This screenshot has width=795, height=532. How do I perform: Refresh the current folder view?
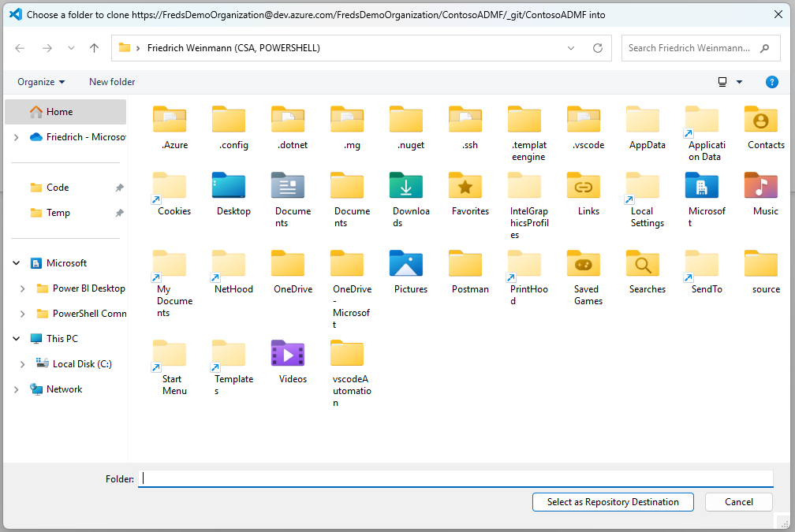click(x=598, y=47)
